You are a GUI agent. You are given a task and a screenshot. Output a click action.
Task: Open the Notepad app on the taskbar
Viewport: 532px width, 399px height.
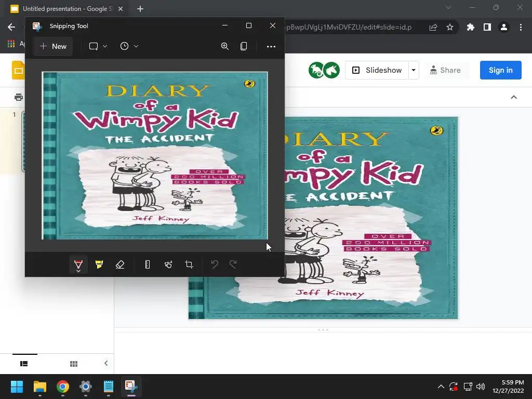point(109,387)
